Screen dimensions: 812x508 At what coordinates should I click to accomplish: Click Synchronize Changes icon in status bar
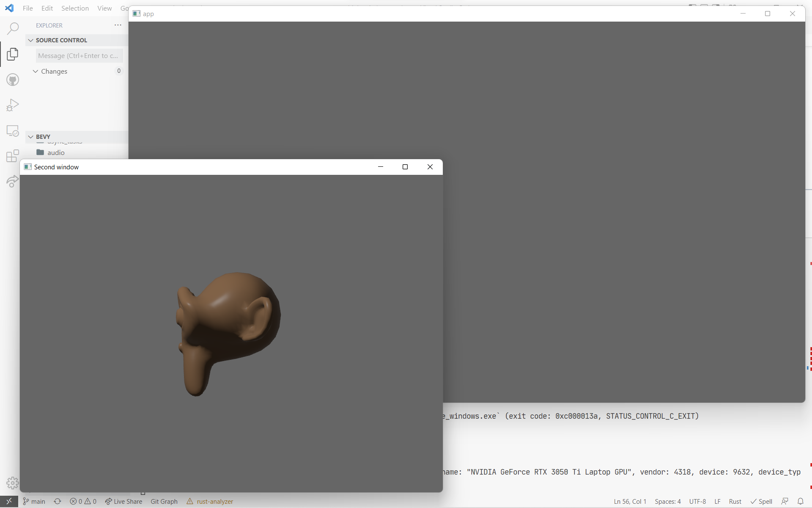(58, 501)
